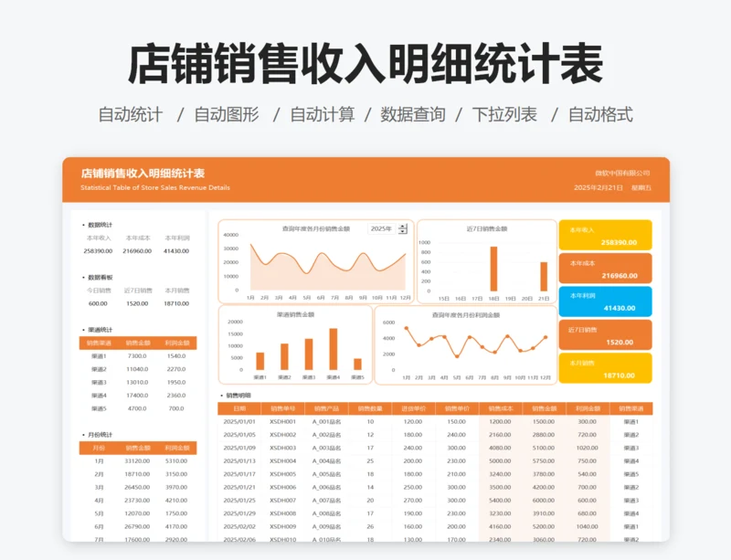The width and height of the screenshot is (731, 560).
Task: Click the A_009品名 product cell
Action: pos(326,526)
